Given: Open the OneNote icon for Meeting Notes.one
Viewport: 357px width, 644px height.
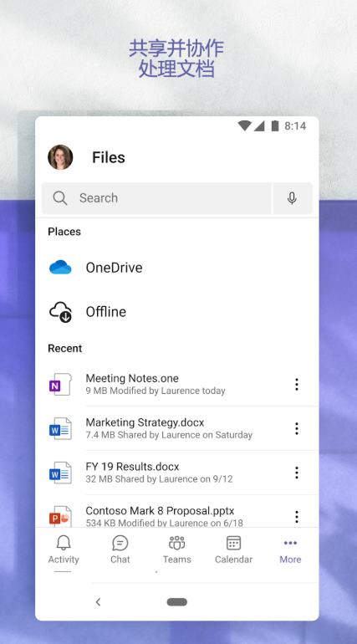Looking at the screenshot, I should [60, 385].
